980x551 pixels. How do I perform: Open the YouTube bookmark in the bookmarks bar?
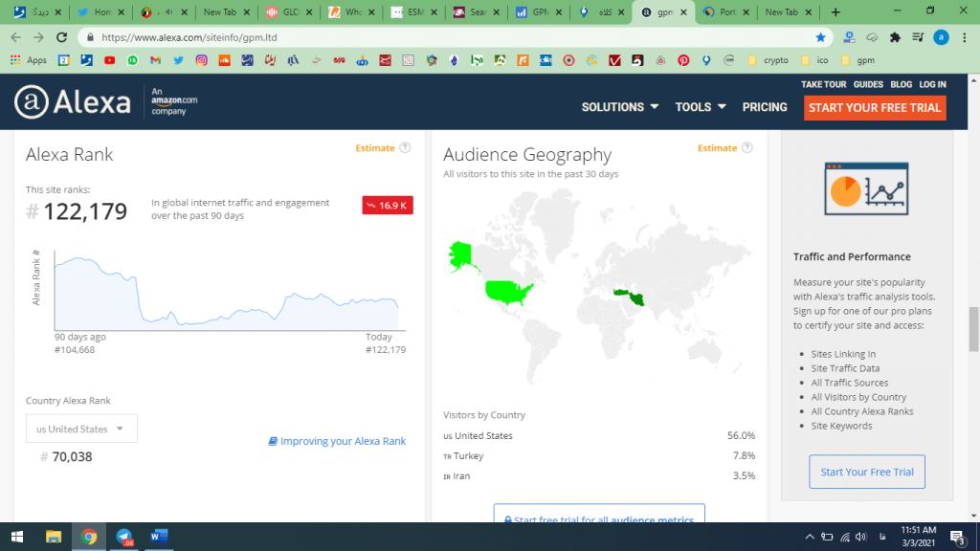109,60
